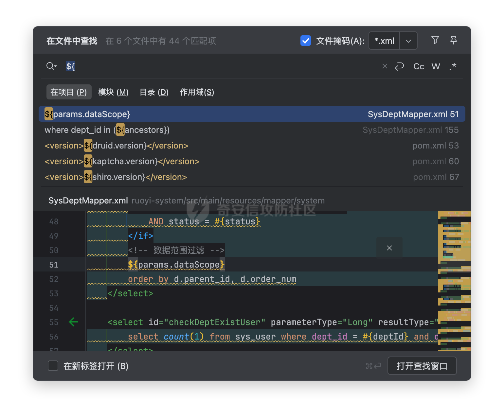Click the filter funnel icon
The height and width of the screenshot is (420, 504).
[435, 40]
